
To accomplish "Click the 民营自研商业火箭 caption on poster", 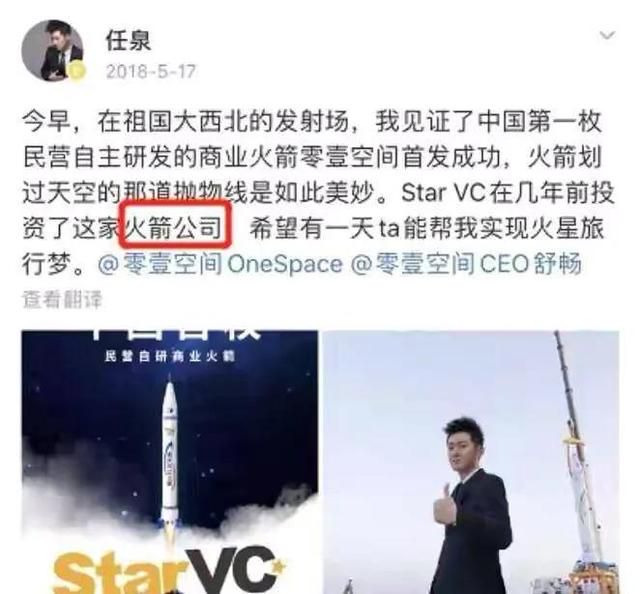I will [170, 356].
